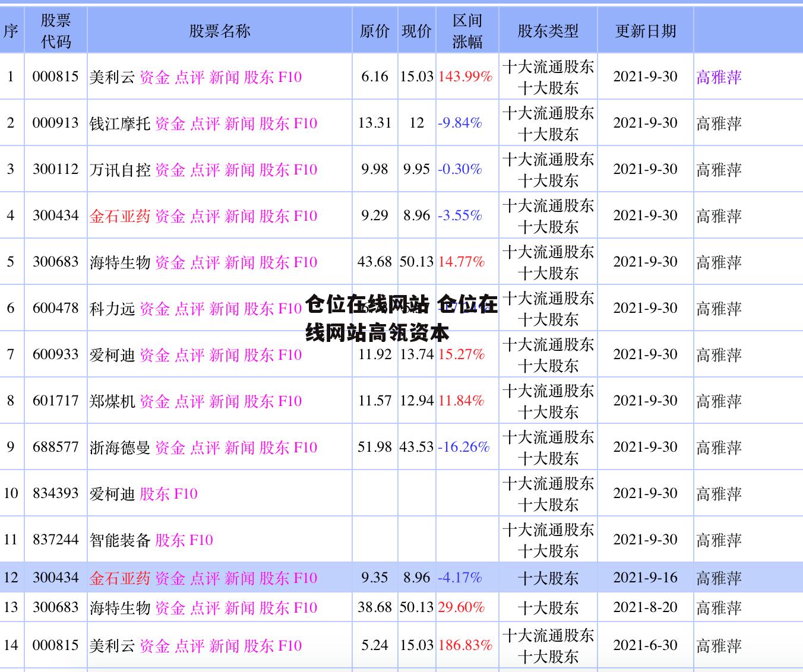Select 股票名称 column header
803x672 pixels.
pyautogui.click(x=220, y=31)
